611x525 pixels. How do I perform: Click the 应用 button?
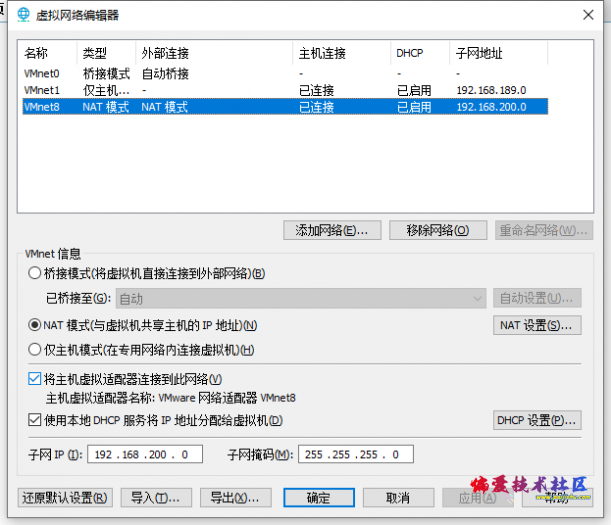click(x=478, y=498)
